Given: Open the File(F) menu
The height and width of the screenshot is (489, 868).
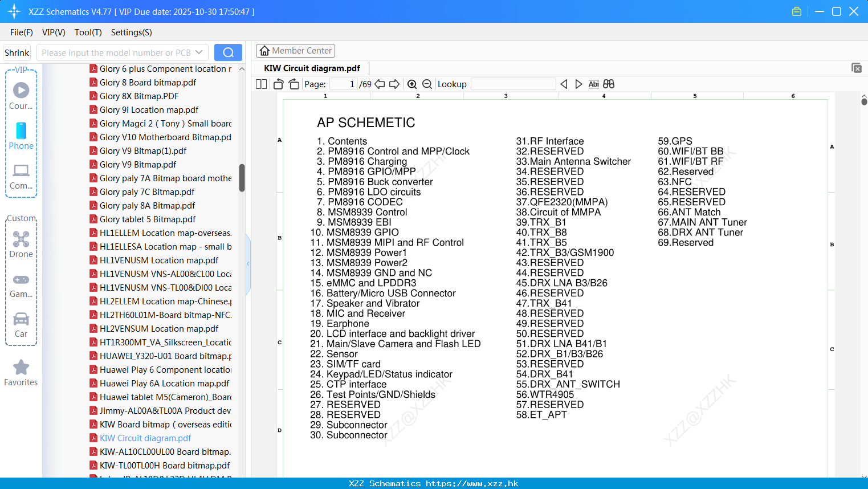Looking at the screenshot, I should (22, 32).
